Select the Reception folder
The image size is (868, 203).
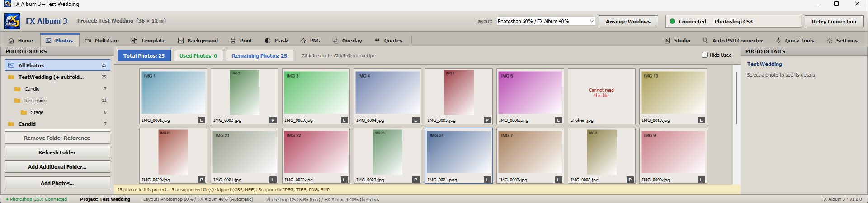(x=57, y=101)
